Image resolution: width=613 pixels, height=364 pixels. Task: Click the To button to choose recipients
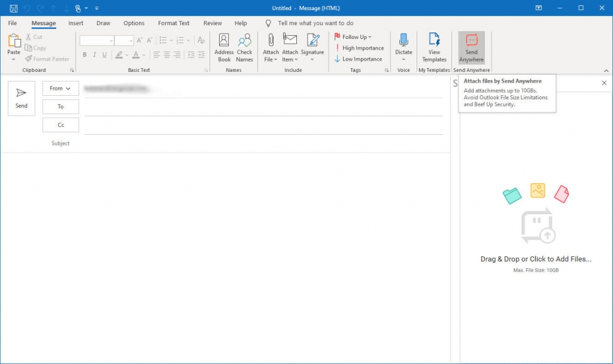[60, 106]
